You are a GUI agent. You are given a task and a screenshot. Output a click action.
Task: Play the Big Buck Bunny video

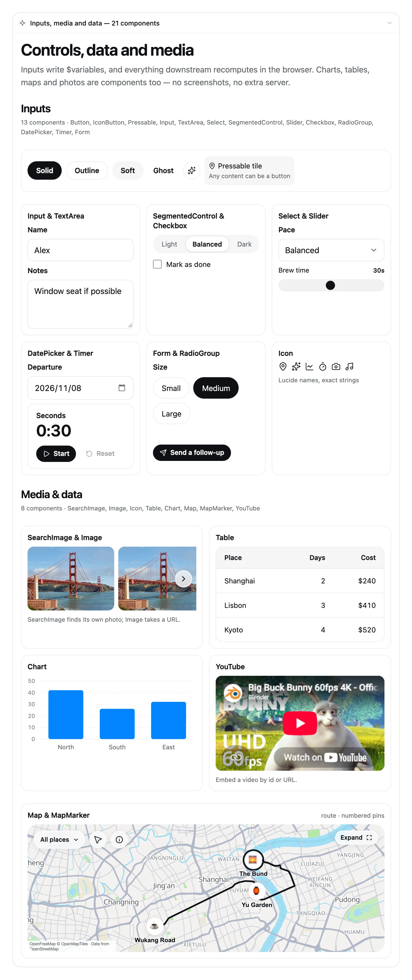(x=300, y=723)
